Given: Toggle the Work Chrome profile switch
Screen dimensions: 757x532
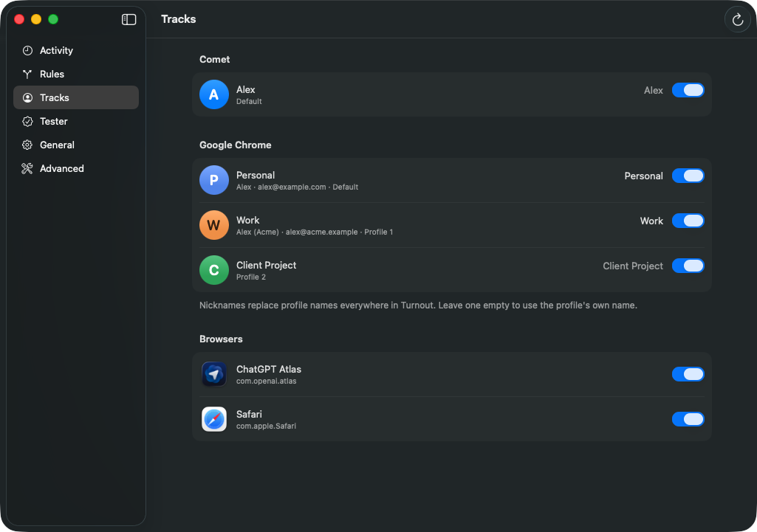Looking at the screenshot, I should coord(688,221).
